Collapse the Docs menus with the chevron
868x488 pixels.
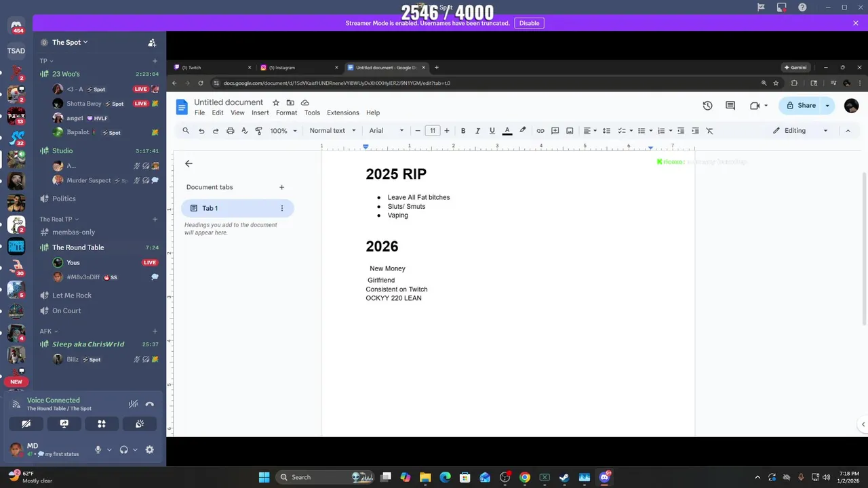coord(848,131)
